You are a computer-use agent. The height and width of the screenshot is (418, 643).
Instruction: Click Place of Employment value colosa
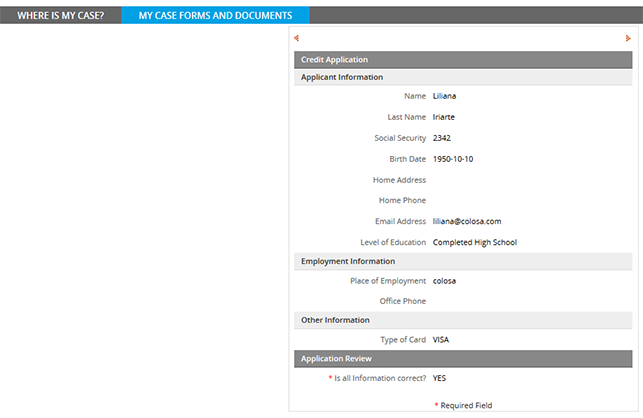445,281
